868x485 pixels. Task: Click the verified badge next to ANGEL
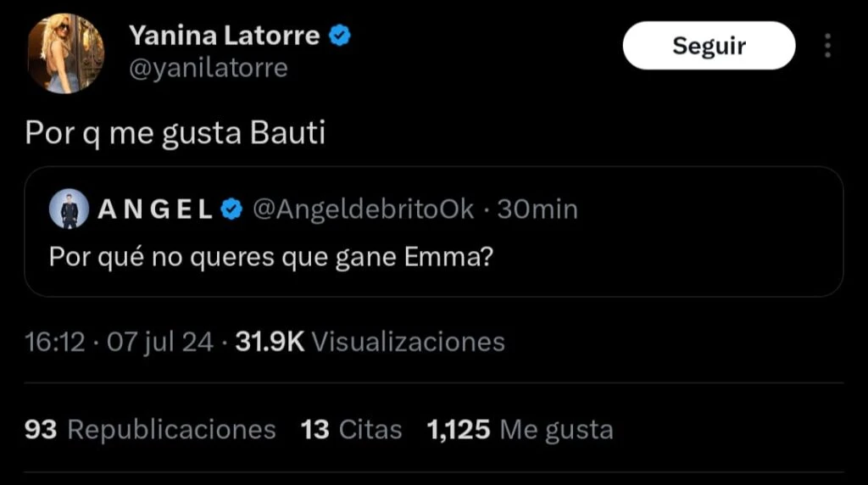231,209
